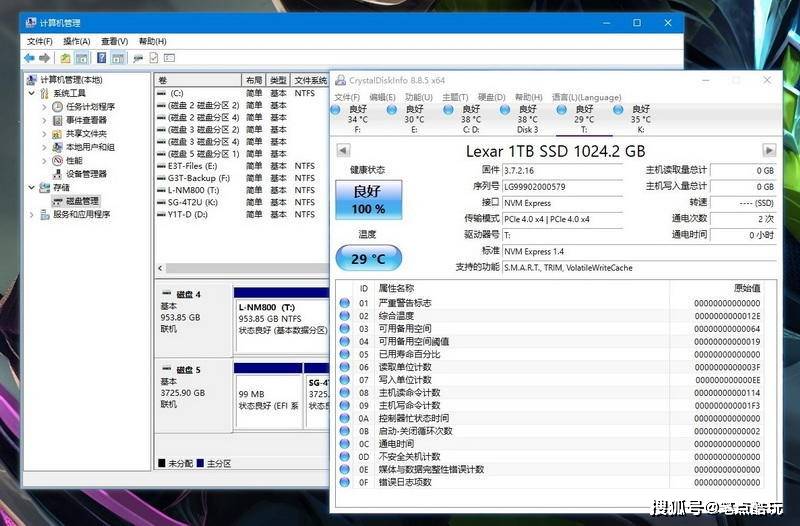Select the (C:) volume row

click(242, 93)
